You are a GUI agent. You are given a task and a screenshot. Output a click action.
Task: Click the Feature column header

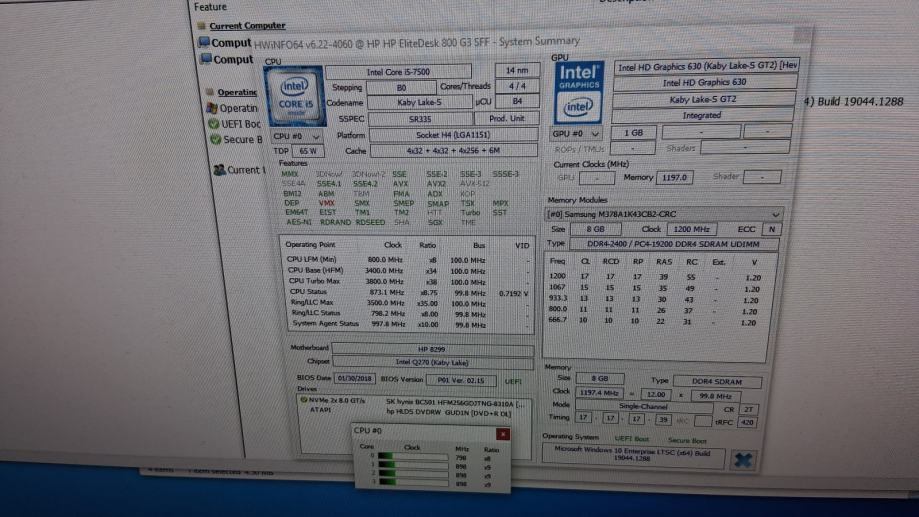(210, 7)
